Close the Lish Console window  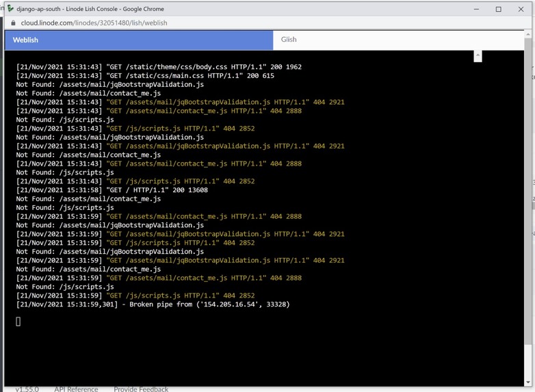click(x=521, y=9)
